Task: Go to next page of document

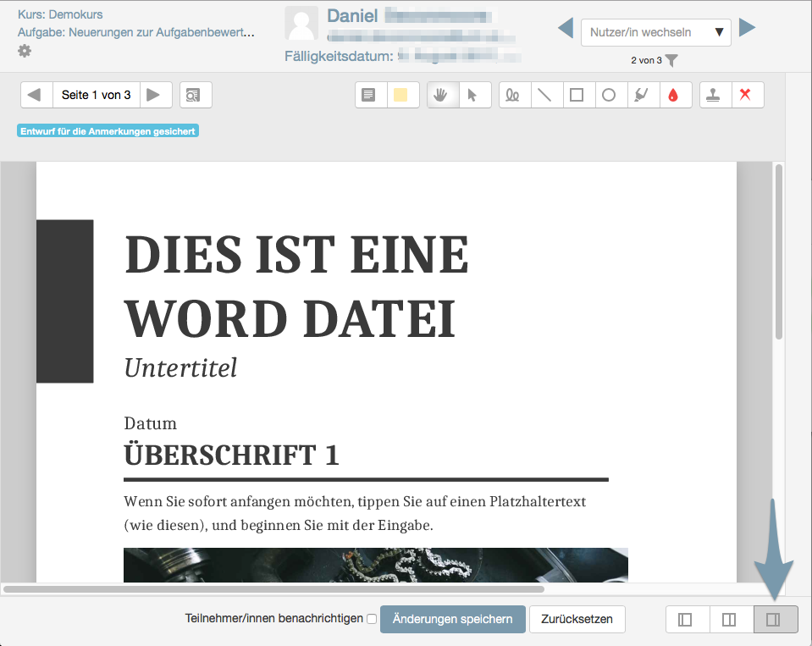Action: point(154,95)
